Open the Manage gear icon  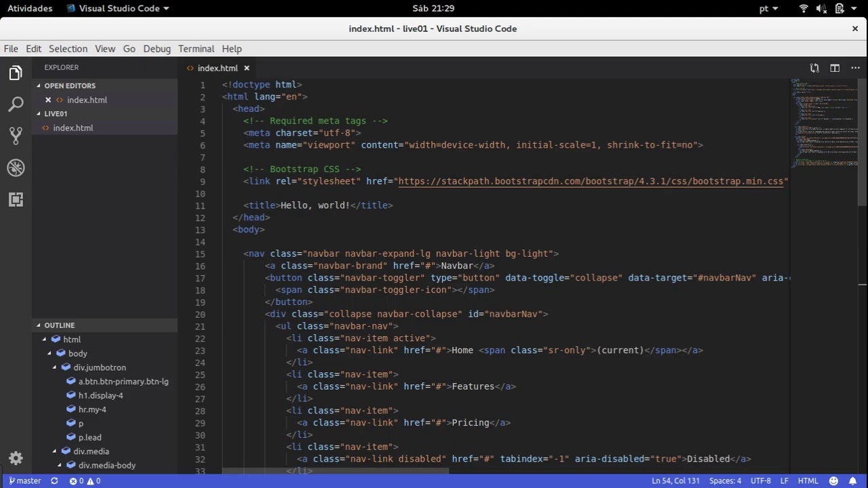tap(16, 458)
